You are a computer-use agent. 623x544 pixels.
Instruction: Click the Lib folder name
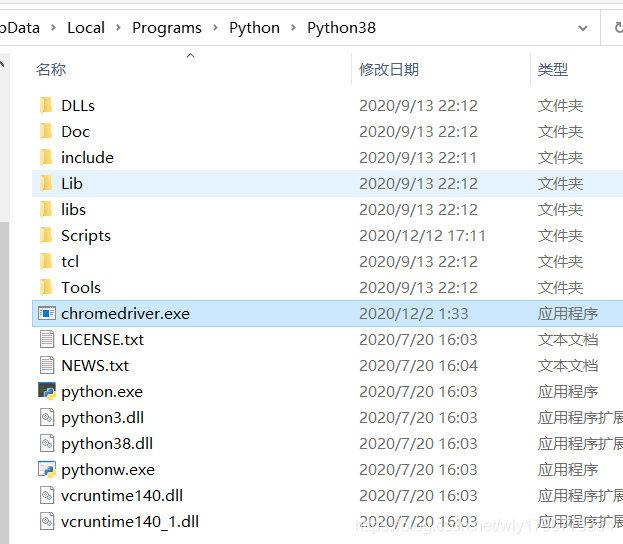72,184
